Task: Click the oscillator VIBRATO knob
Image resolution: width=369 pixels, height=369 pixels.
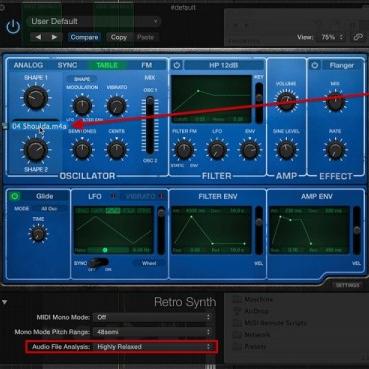Action: coord(116,105)
